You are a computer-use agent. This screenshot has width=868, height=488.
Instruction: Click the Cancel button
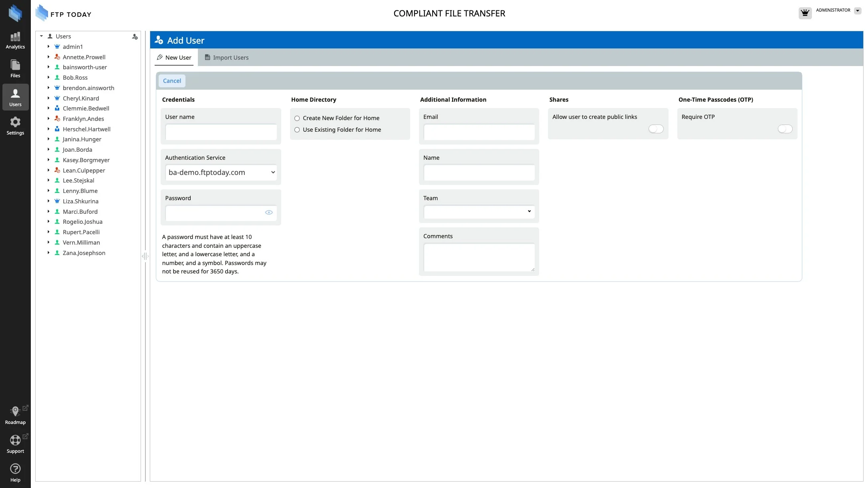tap(172, 81)
